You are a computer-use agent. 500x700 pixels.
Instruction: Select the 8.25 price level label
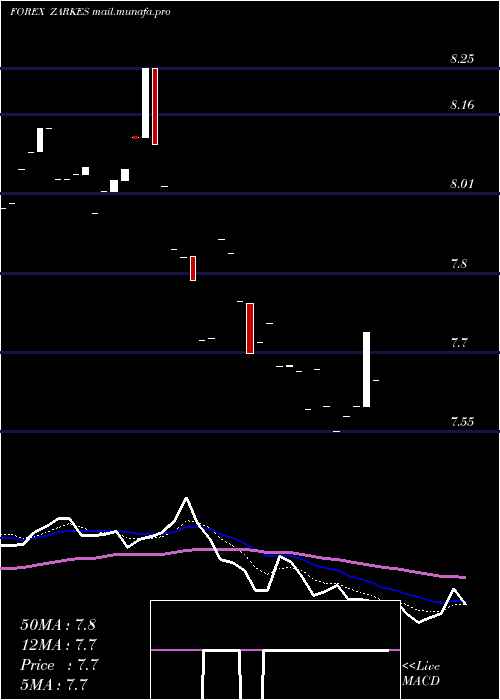pyautogui.click(x=462, y=58)
